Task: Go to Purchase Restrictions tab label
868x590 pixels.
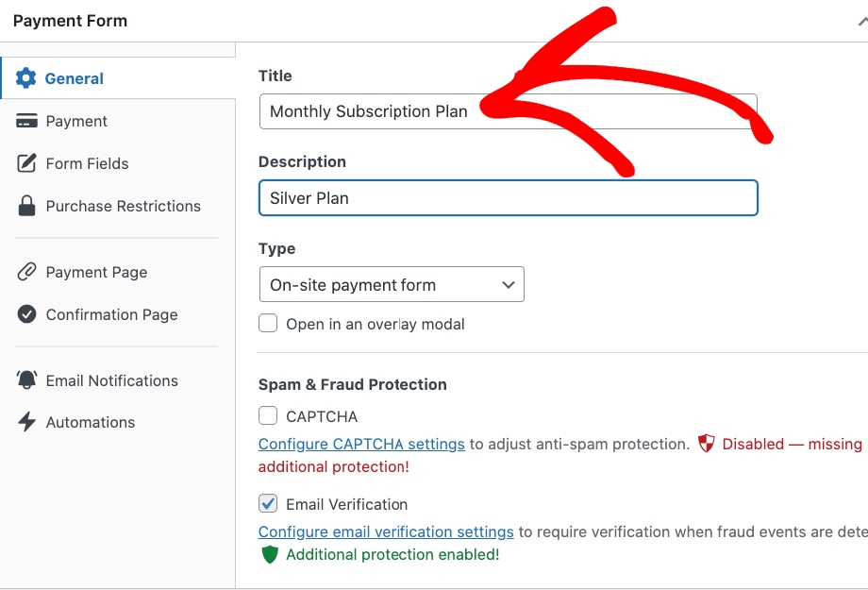Action: click(x=123, y=206)
